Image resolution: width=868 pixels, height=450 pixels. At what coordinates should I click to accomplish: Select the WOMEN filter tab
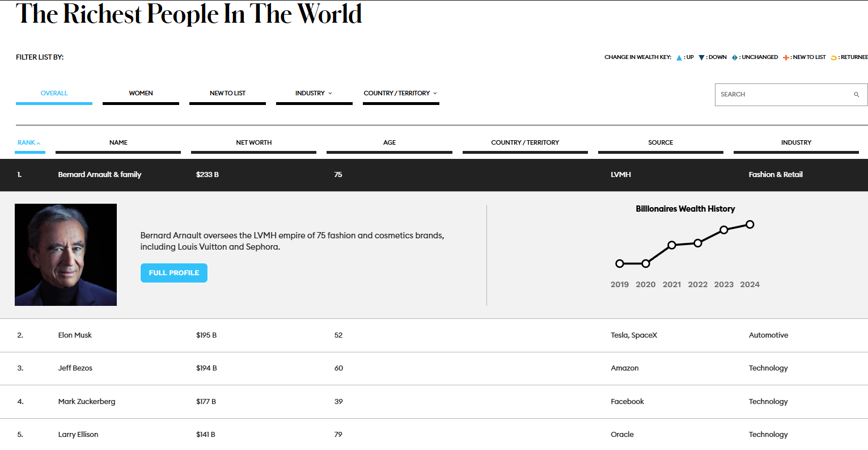pyautogui.click(x=141, y=94)
